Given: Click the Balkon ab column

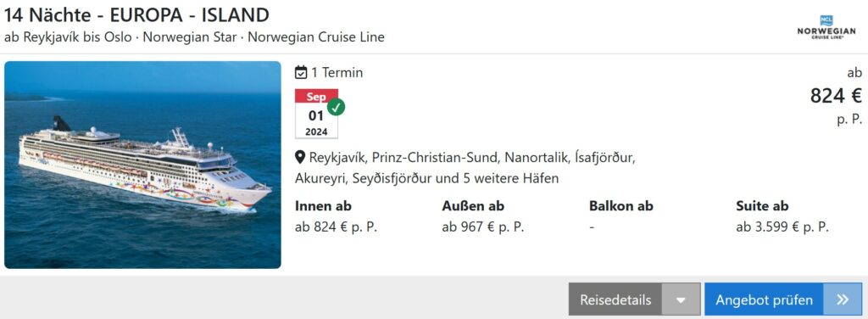Looking at the screenshot, I should point(621,216).
